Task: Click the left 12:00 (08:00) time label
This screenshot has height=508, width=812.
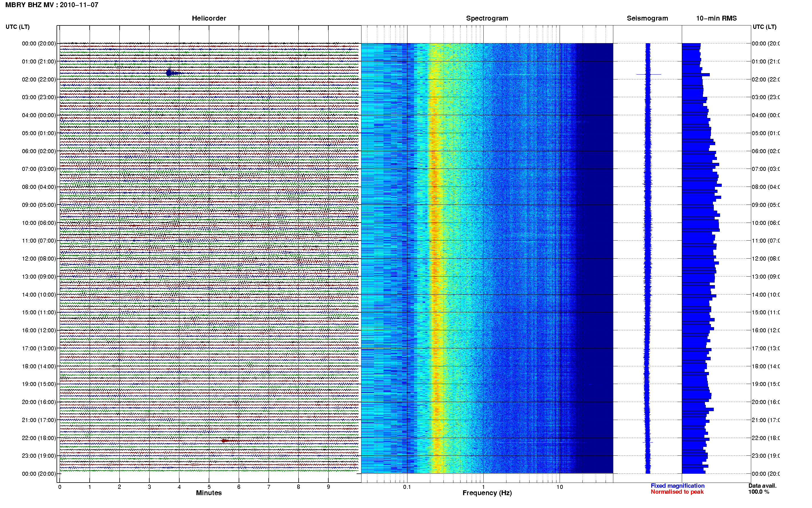Action: click(x=39, y=259)
